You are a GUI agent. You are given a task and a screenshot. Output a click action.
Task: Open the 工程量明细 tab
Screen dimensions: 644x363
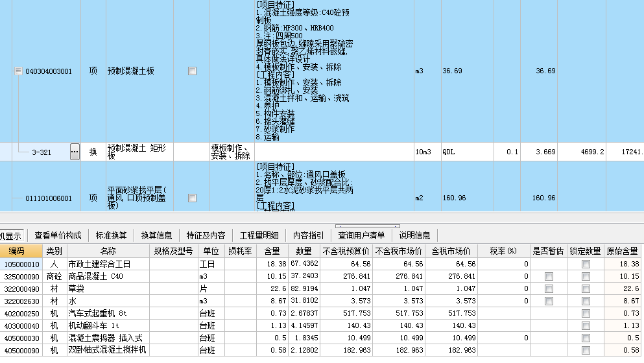click(x=259, y=235)
